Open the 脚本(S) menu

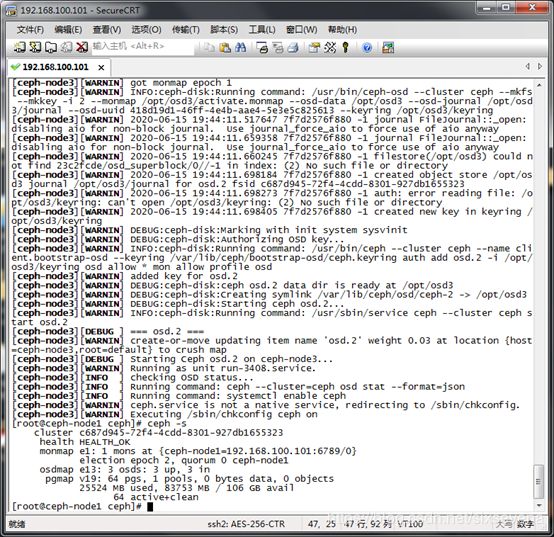point(224,30)
